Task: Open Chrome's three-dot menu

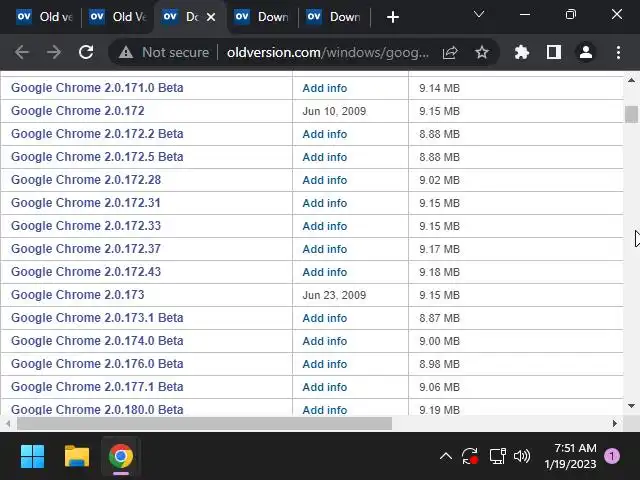Action: (x=618, y=52)
